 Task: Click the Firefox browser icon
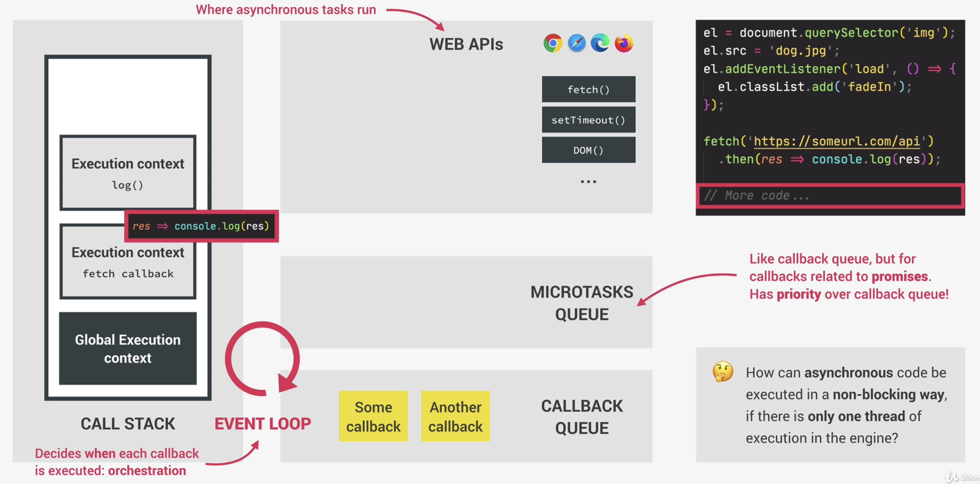pyautogui.click(x=624, y=43)
